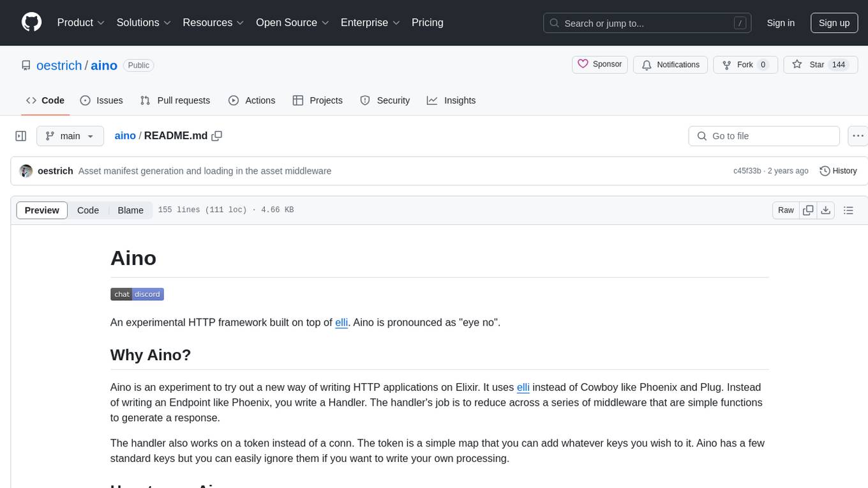Image resolution: width=868 pixels, height=488 pixels.
Task: Open the aino repository link in header
Action: pyautogui.click(x=104, y=65)
